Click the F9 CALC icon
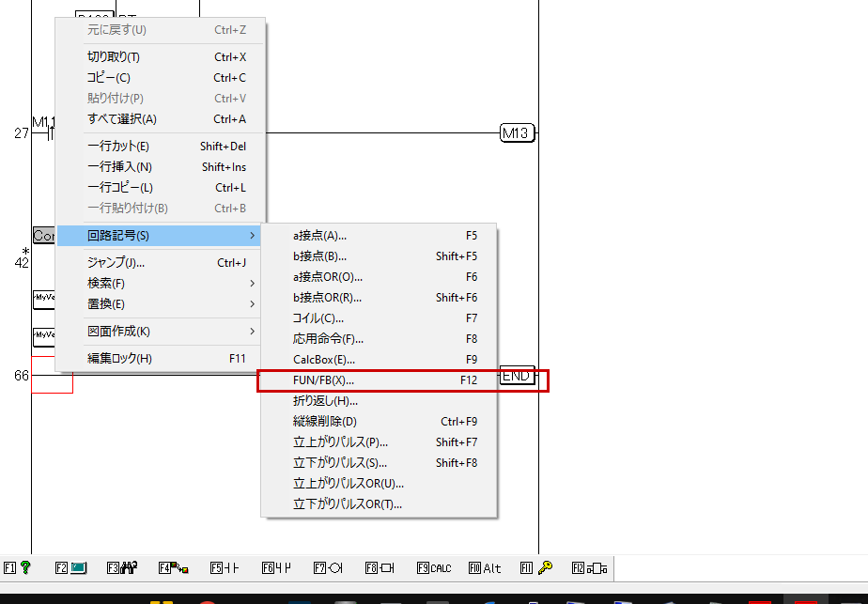 click(441, 567)
